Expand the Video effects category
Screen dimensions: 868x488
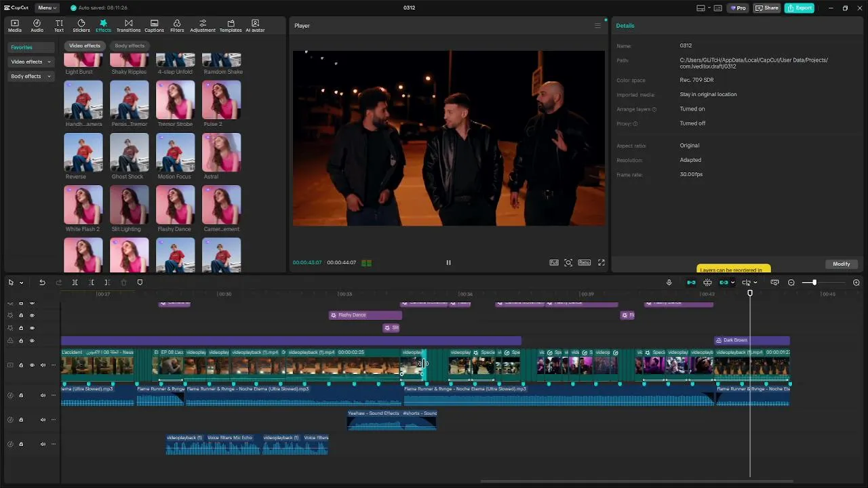point(31,62)
